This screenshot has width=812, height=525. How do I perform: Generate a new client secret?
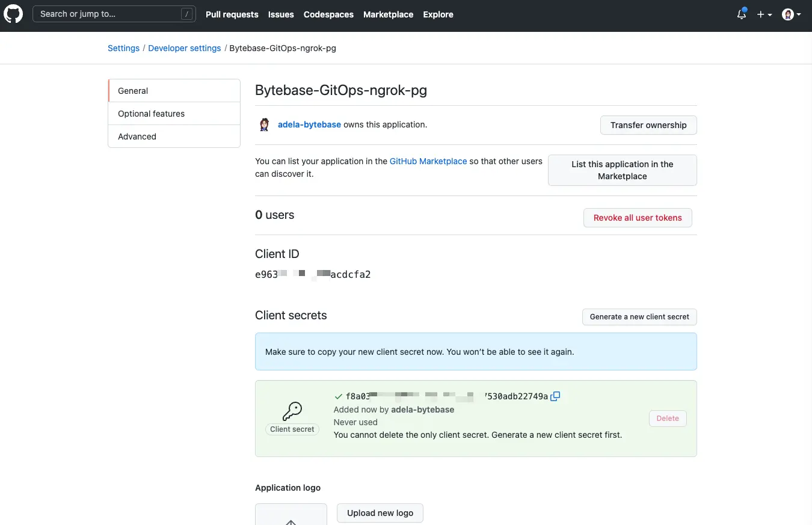[639, 317]
